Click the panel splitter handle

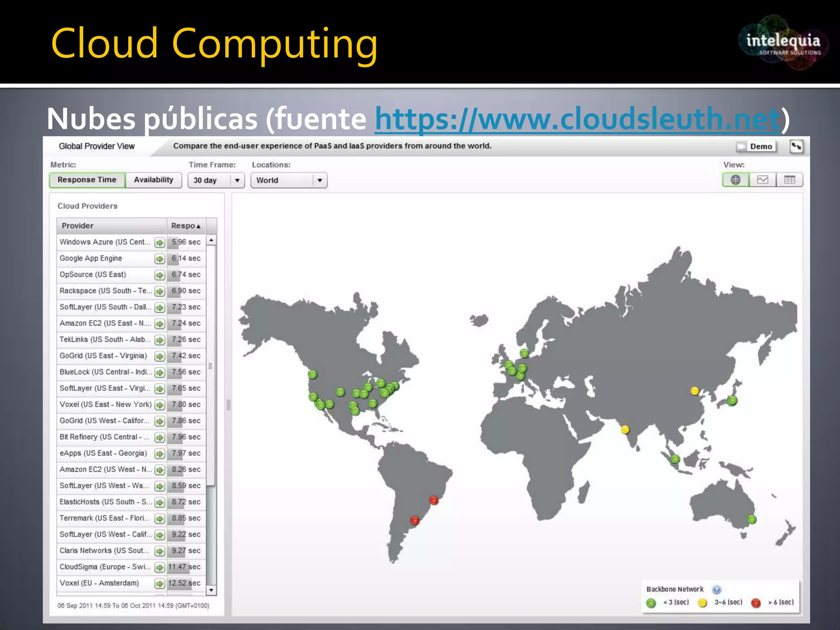pos(228,405)
